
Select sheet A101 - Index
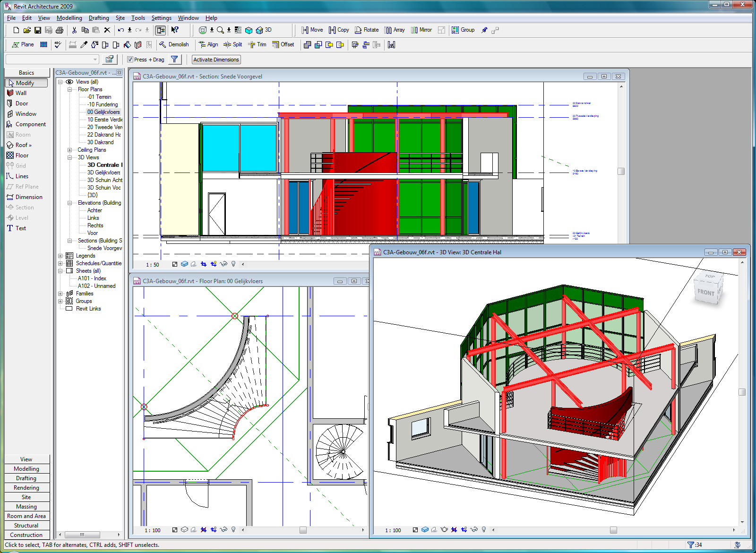click(92, 278)
